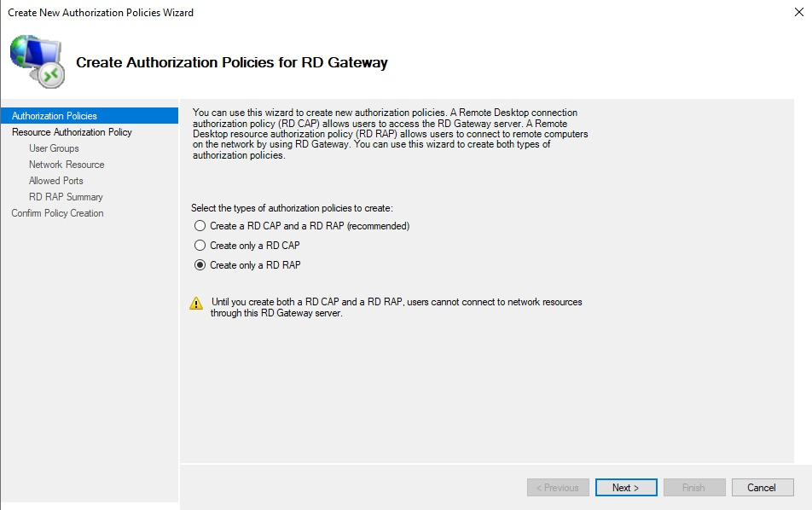This screenshot has height=510, width=812.
Task: Open the Confirm Policy Creation step
Action: (x=57, y=213)
